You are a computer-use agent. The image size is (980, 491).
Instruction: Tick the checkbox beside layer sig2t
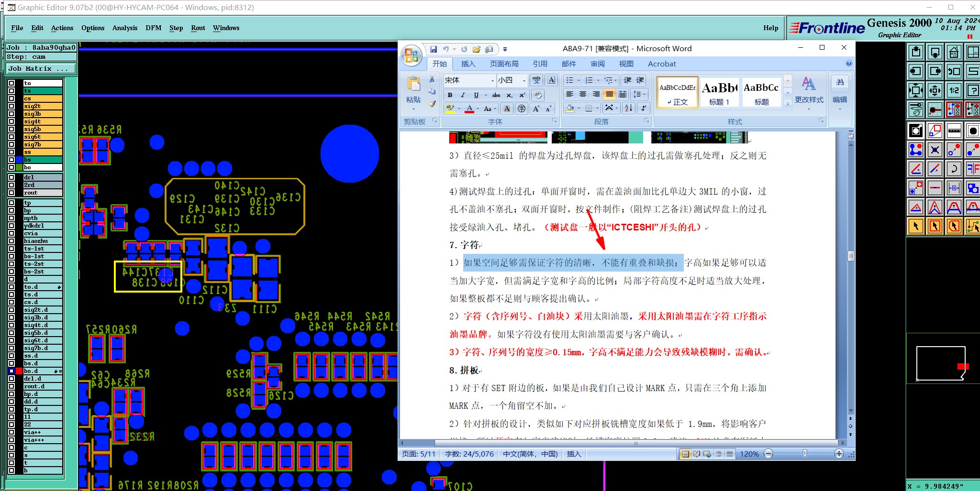click(x=11, y=106)
